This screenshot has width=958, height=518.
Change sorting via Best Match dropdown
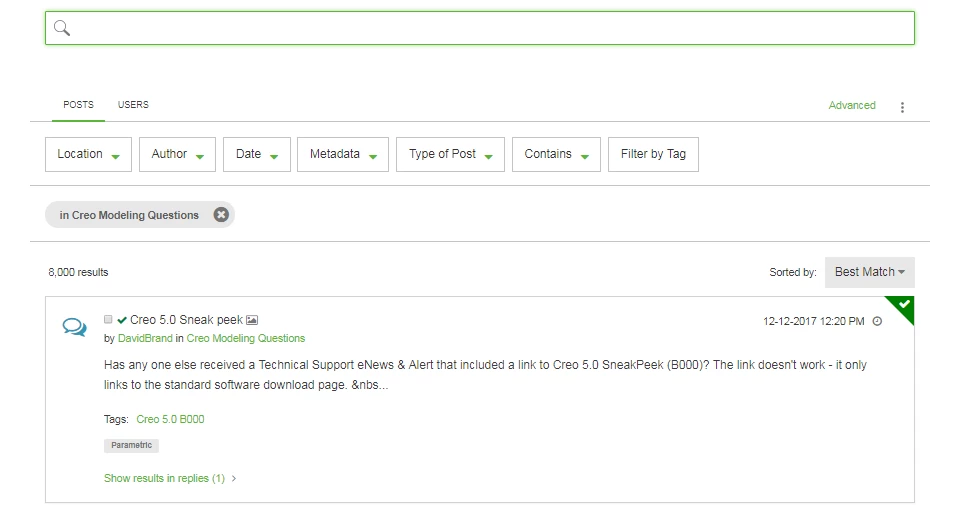(x=869, y=272)
